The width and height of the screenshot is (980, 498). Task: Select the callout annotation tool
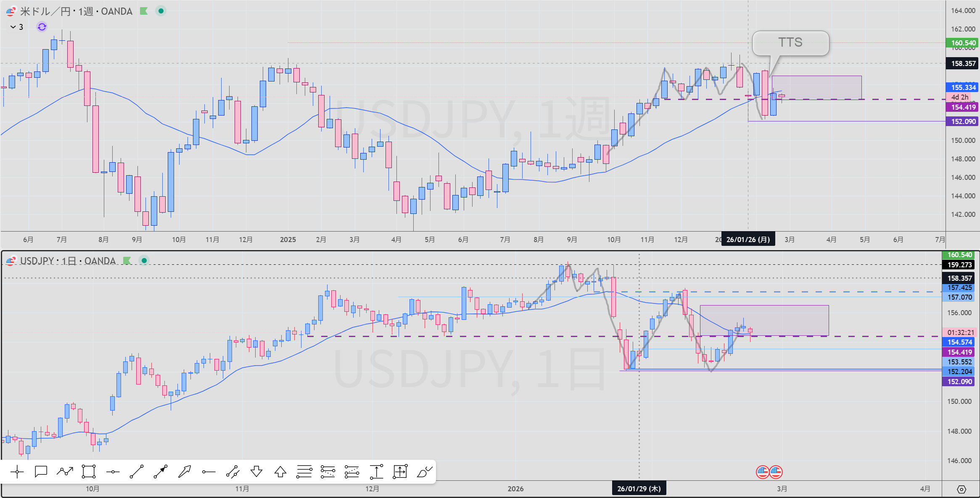[41, 472]
